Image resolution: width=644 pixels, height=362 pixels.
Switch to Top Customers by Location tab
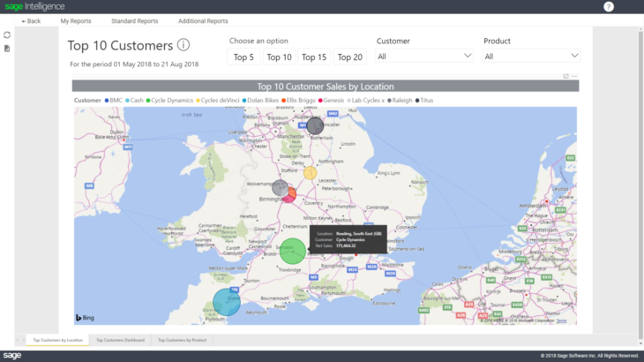[57, 340]
